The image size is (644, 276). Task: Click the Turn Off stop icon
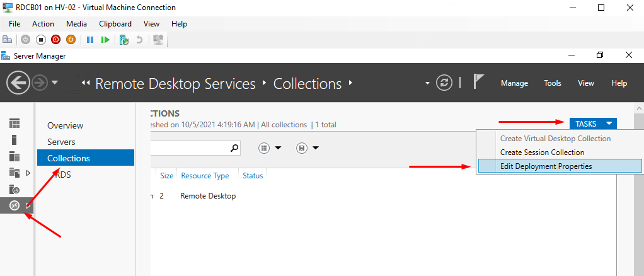coord(41,40)
